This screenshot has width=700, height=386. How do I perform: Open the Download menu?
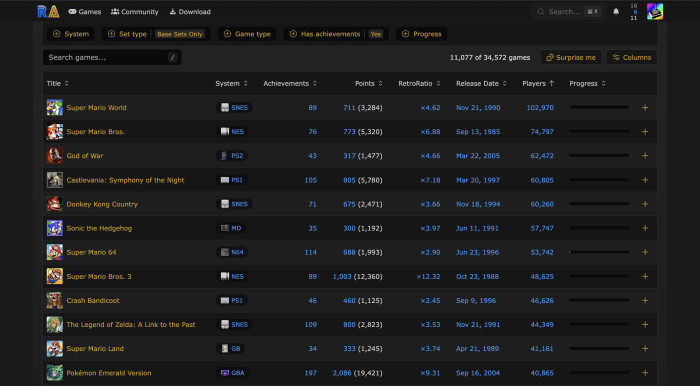tap(190, 12)
